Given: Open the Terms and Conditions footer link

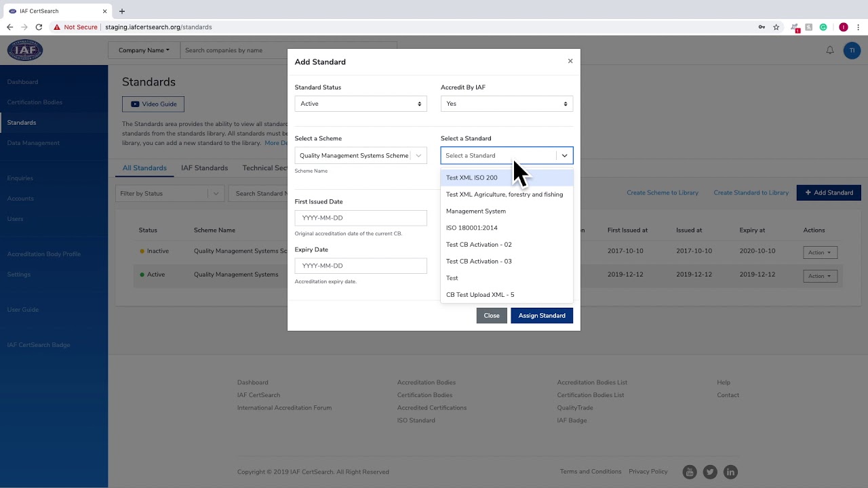Looking at the screenshot, I should pyautogui.click(x=591, y=472).
